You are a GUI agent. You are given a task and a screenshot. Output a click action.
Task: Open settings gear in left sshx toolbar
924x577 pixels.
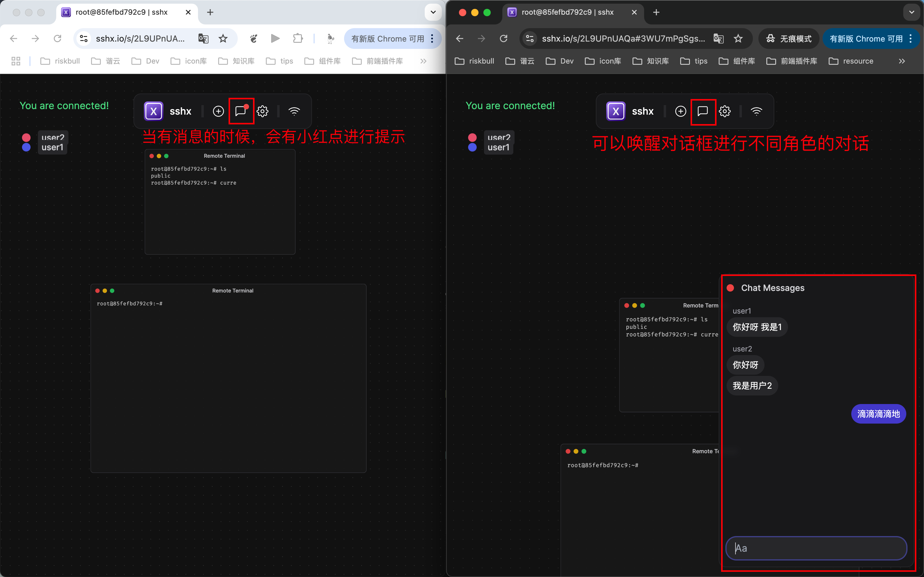pos(262,111)
